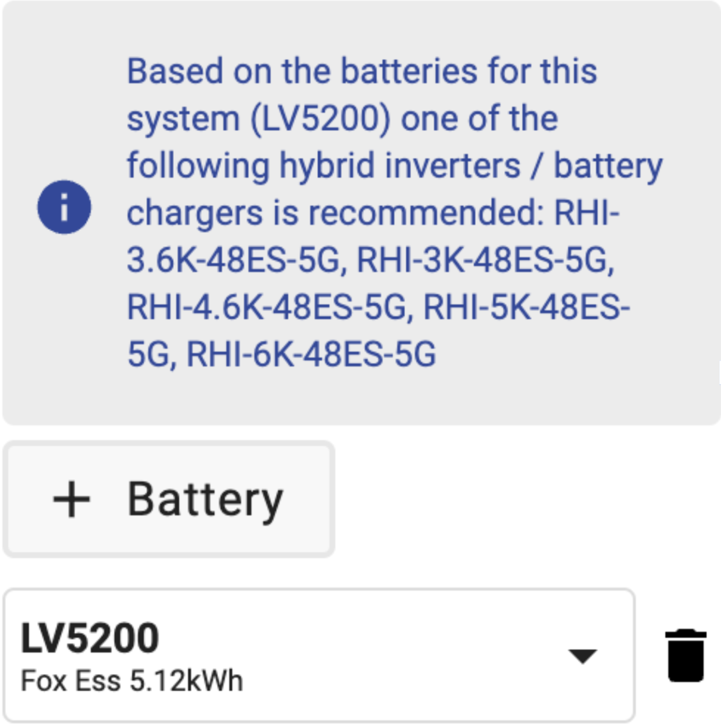Click the gray info banner background
Viewport: 721px width, 728px height.
click(x=361, y=212)
